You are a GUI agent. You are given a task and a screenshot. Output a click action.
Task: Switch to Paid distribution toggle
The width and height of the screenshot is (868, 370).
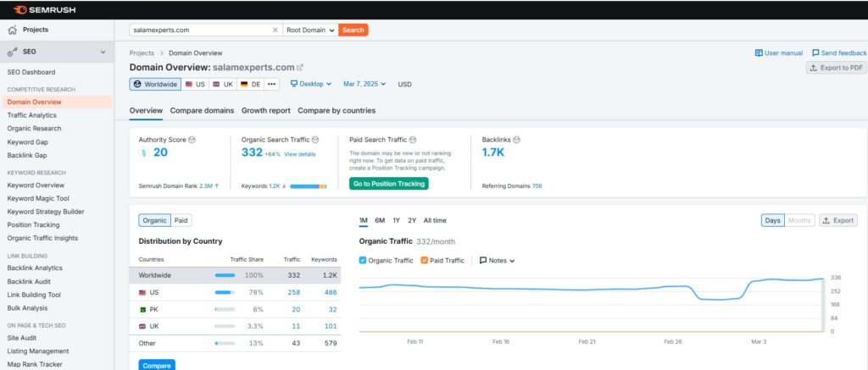click(x=181, y=220)
